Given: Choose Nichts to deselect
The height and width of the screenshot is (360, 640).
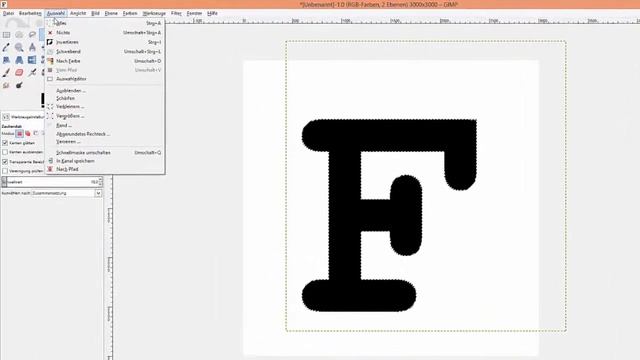Looking at the screenshot, I should [x=104, y=33].
